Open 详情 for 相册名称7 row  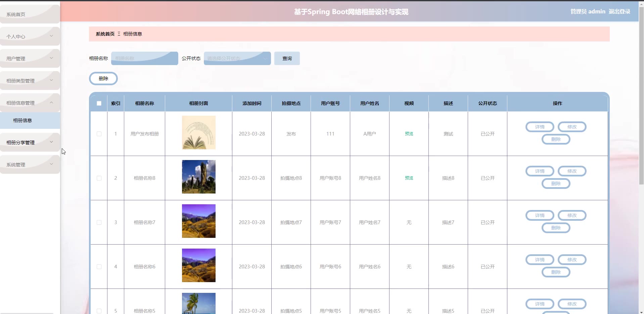pyautogui.click(x=540, y=215)
